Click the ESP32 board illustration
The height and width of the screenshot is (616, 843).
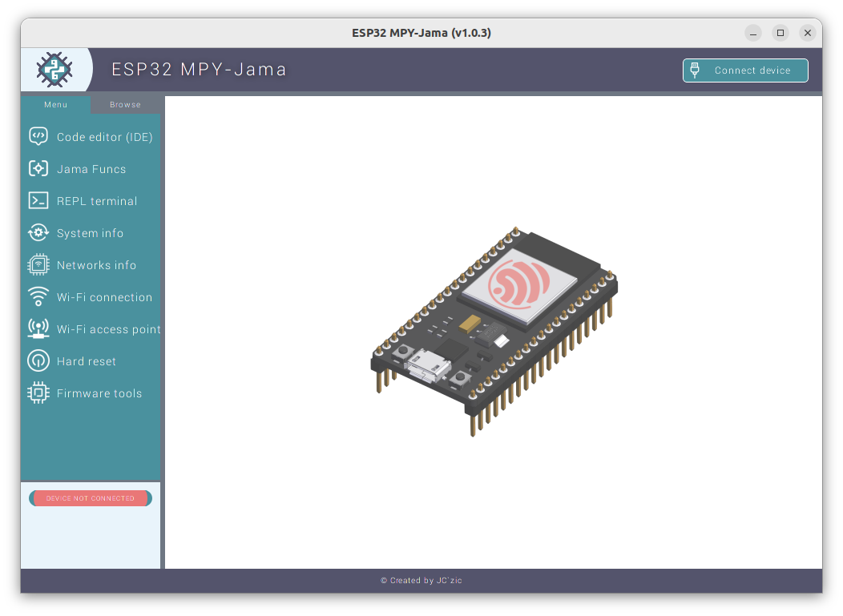[x=494, y=331]
